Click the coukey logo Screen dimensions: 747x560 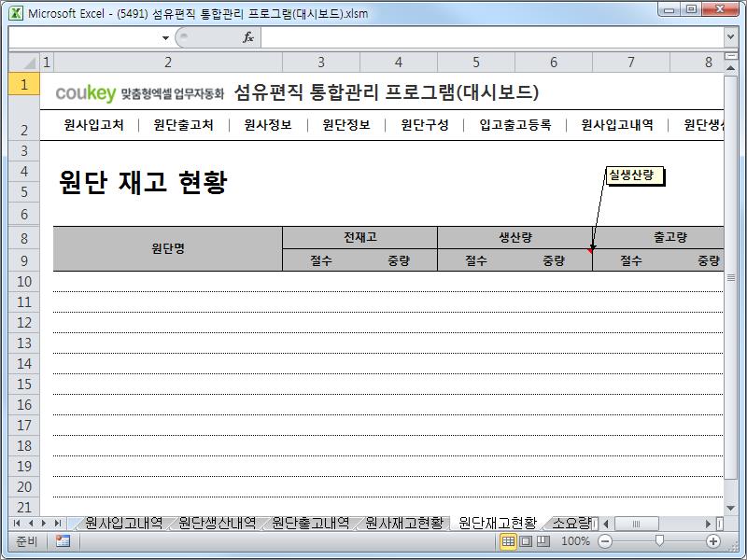coord(86,92)
